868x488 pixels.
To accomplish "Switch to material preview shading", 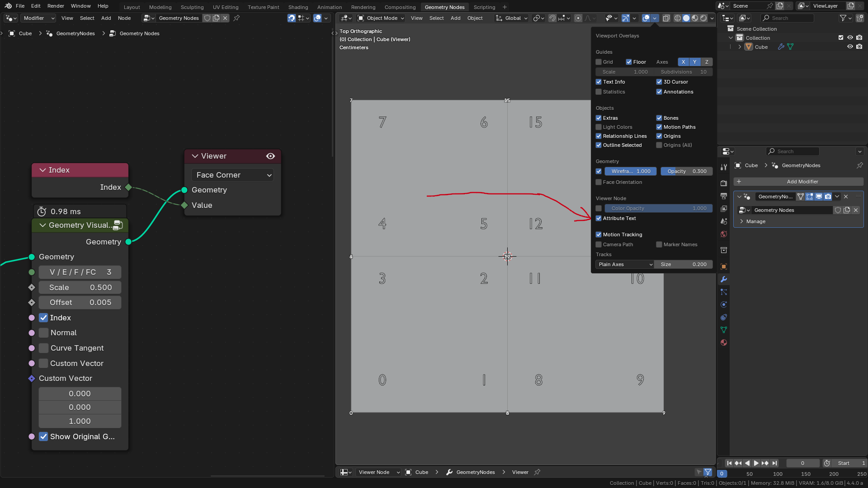I will coord(695,18).
